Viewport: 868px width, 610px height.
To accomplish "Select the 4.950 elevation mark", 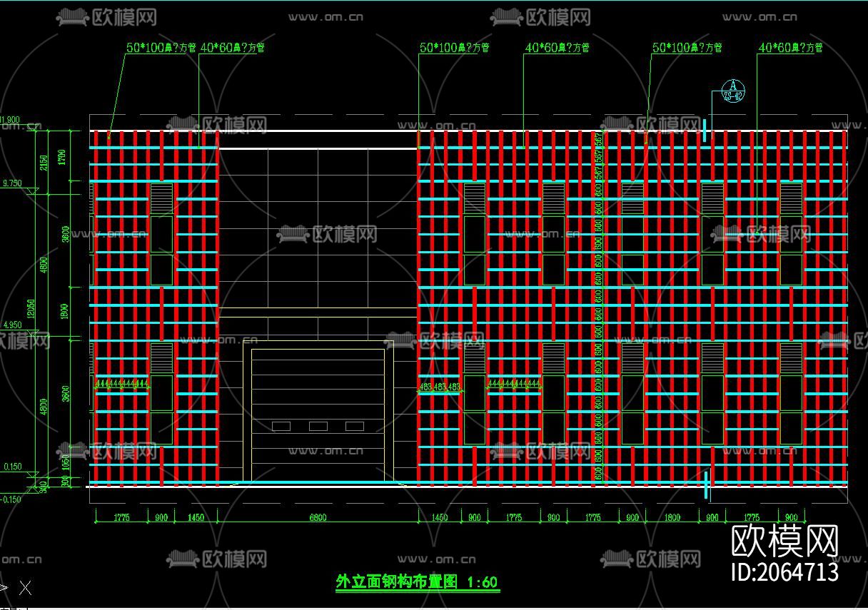I will pyautogui.click(x=12, y=325).
